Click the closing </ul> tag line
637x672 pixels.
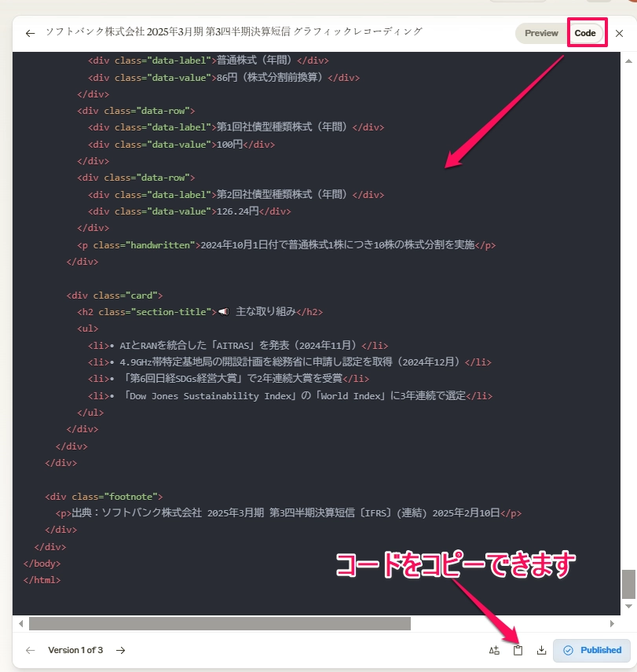(x=90, y=413)
